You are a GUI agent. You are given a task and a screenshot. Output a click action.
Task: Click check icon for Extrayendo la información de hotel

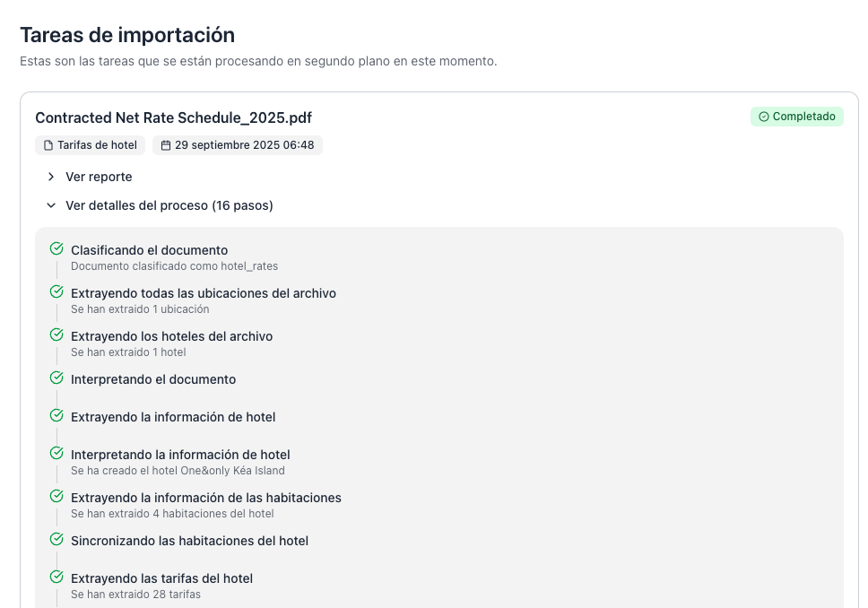coord(56,416)
